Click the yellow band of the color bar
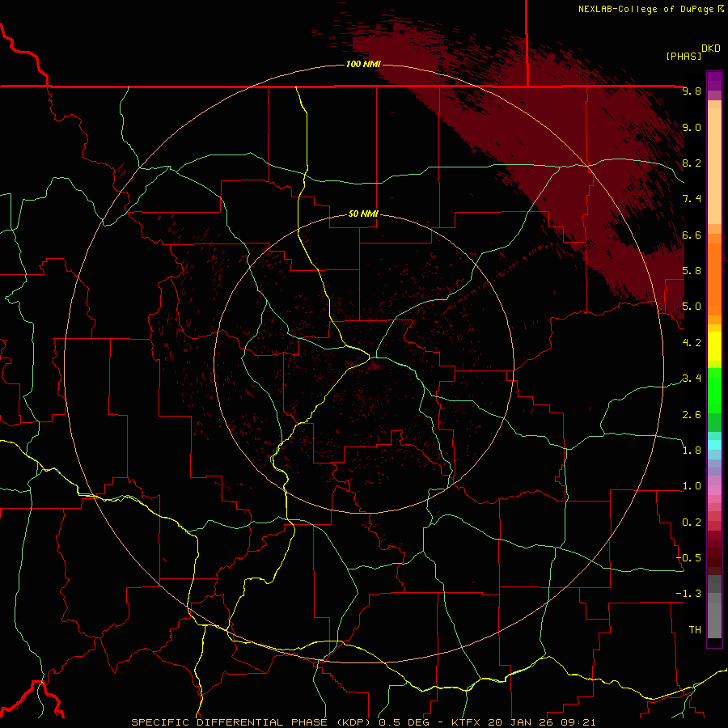Screen dimensions: 728x728 click(x=714, y=346)
